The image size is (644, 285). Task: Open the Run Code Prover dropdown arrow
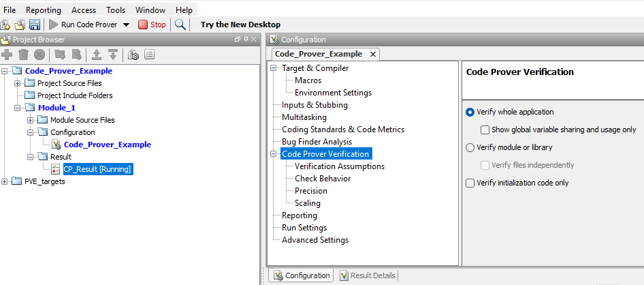(126, 25)
